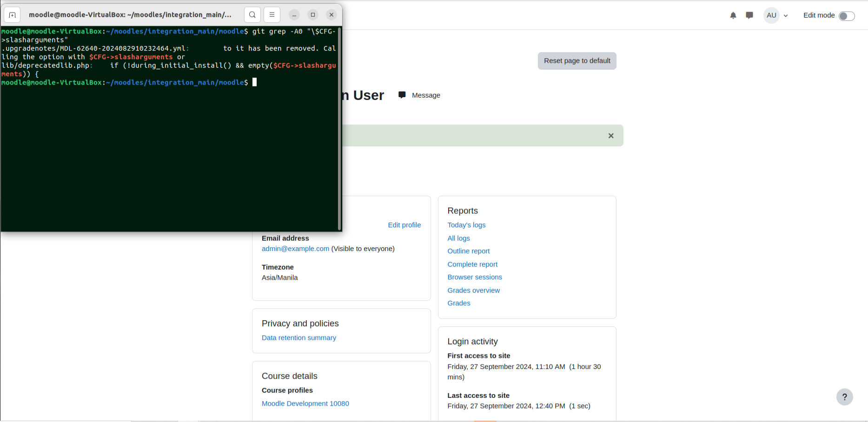Image resolution: width=868 pixels, height=422 pixels.
Task: Close the terminal window
Action: [331, 15]
